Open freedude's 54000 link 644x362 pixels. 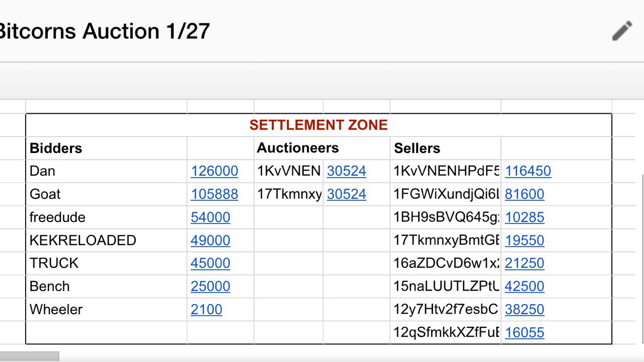point(210,218)
